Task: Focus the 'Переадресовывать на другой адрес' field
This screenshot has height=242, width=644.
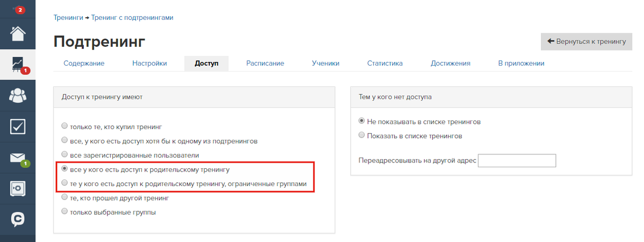Action: tap(517, 160)
